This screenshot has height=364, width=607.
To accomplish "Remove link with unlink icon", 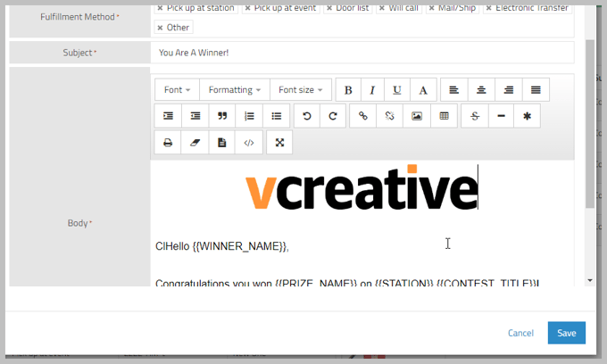I will 389,116.
